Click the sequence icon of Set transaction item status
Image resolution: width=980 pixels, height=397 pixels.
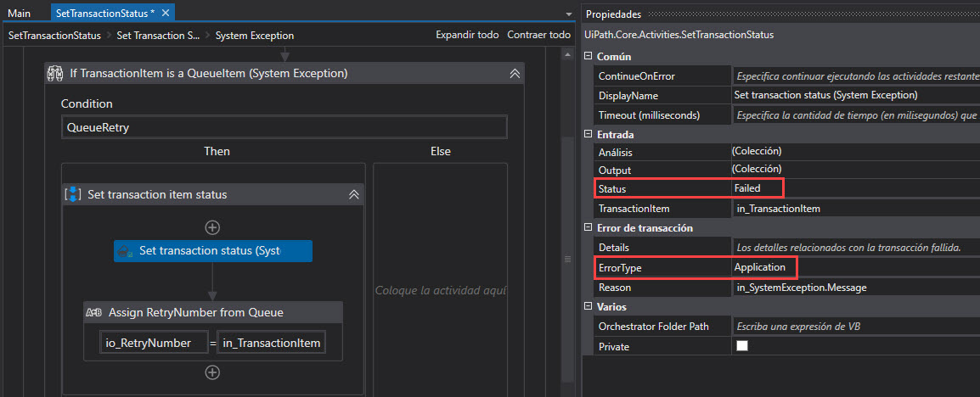pos(72,194)
